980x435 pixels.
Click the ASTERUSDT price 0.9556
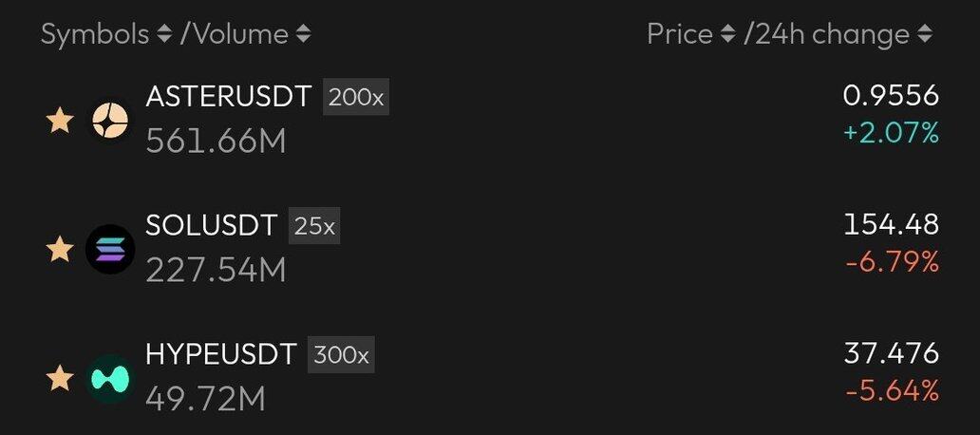[x=891, y=96]
